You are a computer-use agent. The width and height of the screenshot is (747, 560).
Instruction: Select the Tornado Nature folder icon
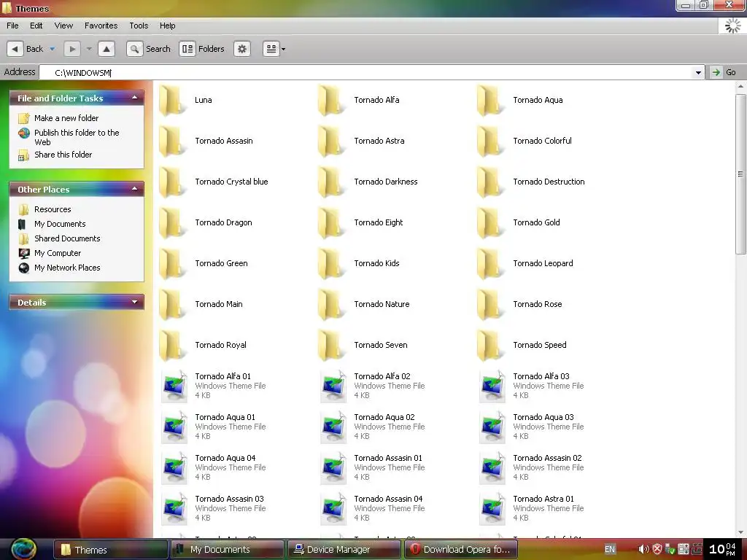(331, 304)
